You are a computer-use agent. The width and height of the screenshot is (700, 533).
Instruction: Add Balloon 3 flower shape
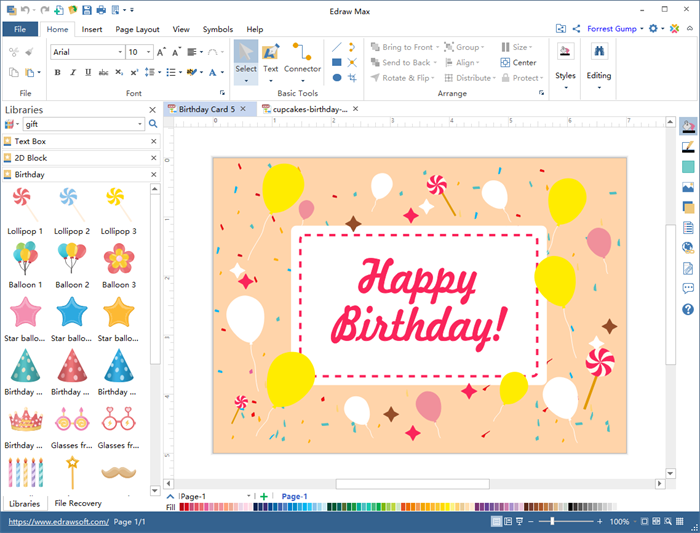tap(118, 259)
